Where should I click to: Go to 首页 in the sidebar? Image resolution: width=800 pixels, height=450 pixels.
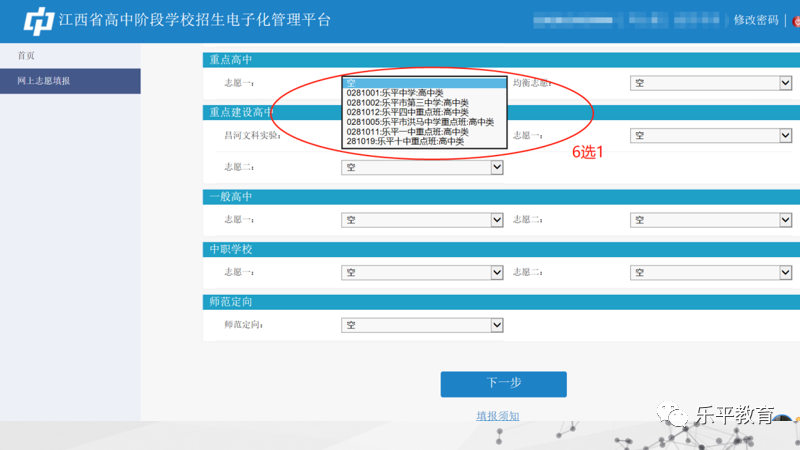[26, 56]
